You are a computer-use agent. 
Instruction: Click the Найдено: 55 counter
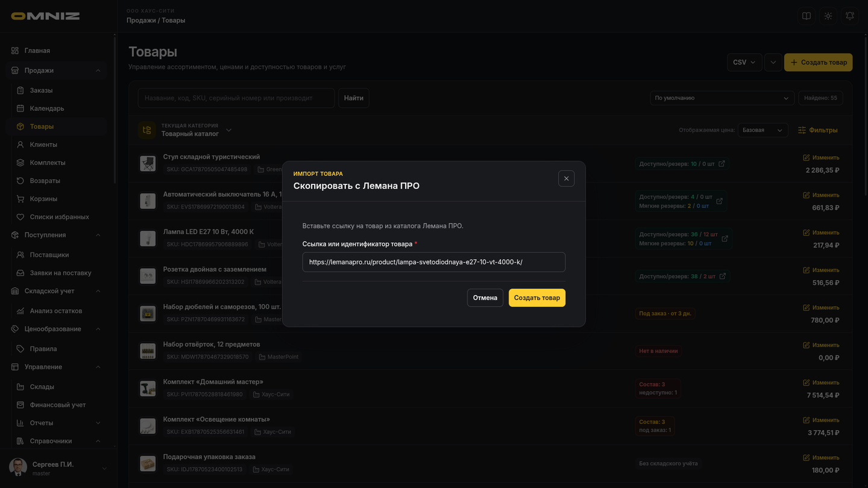[821, 98]
